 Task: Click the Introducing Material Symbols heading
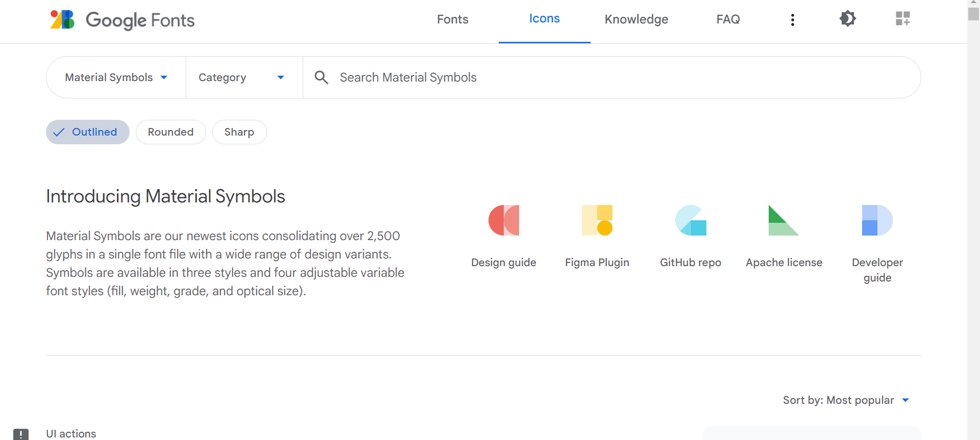tap(165, 196)
